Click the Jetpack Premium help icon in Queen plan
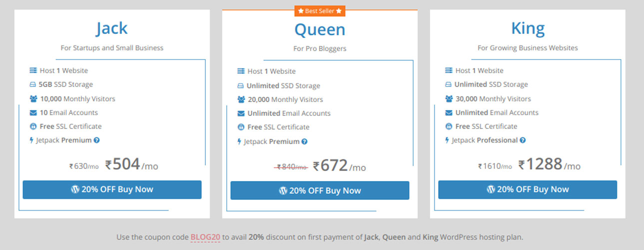644x250 pixels. pos(305,141)
